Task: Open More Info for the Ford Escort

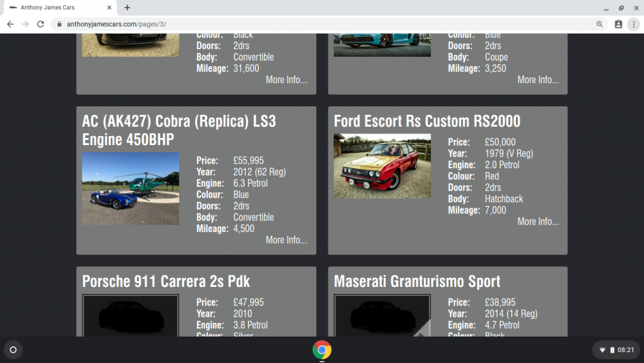Action: click(538, 222)
